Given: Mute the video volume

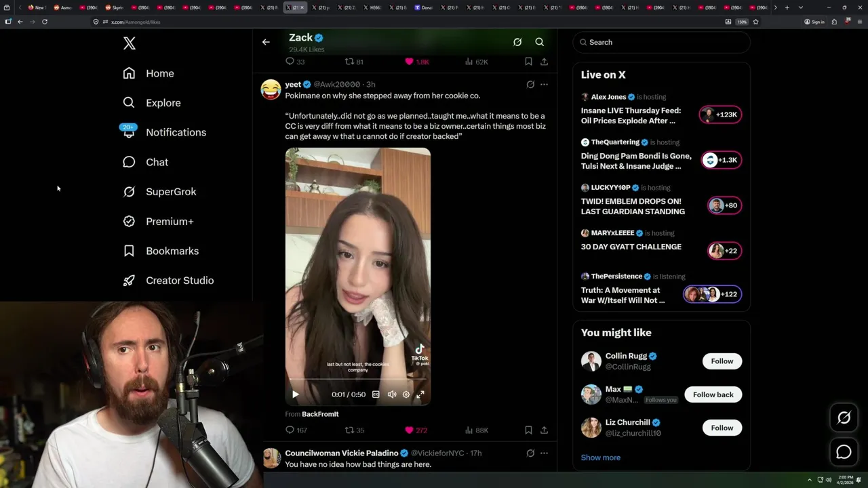Looking at the screenshot, I should 391,394.
